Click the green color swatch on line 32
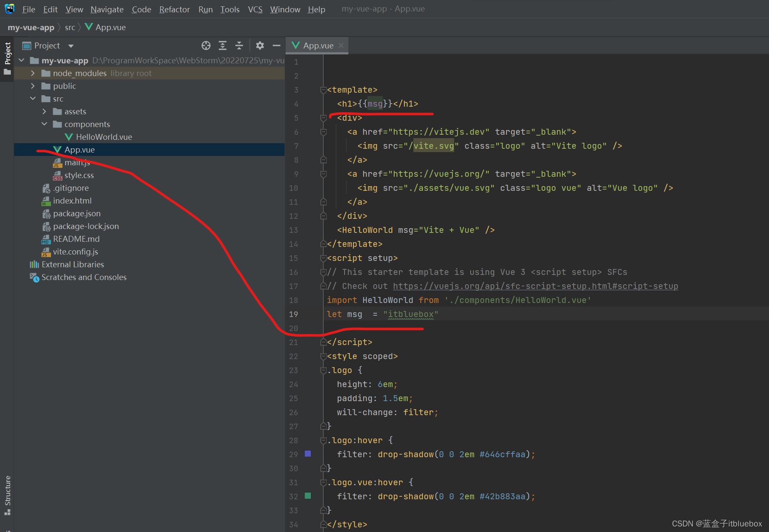This screenshot has height=532, width=769. tap(308, 496)
